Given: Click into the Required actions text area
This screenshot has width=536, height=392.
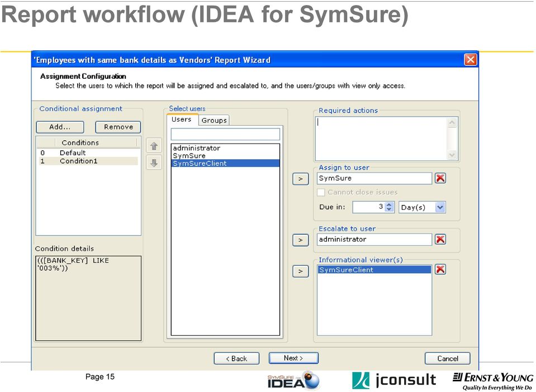Looking at the screenshot, I should [x=381, y=138].
